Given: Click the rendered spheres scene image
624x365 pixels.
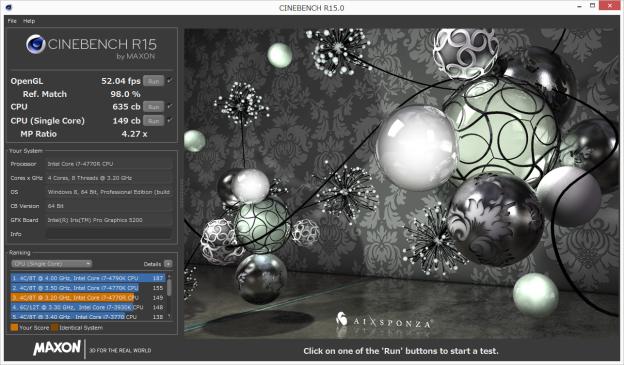Looking at the screenshot, I should tap(402, 183).
